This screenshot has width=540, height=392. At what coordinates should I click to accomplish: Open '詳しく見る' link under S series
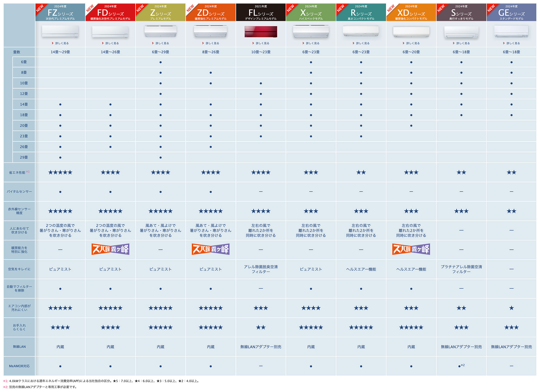pos(463,43)
